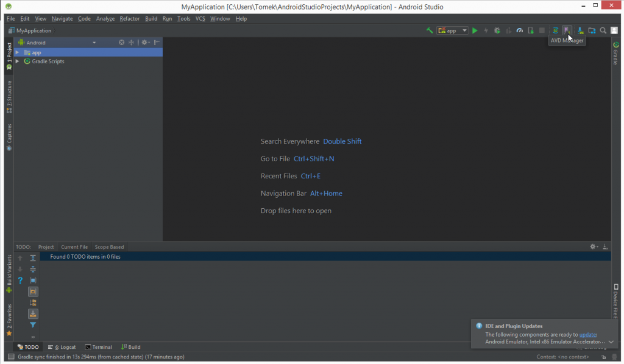Image resolution: width=624 pixels, height=364 pixels.
Task: Click Expand All in TODO panel
Action: pyautogui.click(x=33, y=258)
